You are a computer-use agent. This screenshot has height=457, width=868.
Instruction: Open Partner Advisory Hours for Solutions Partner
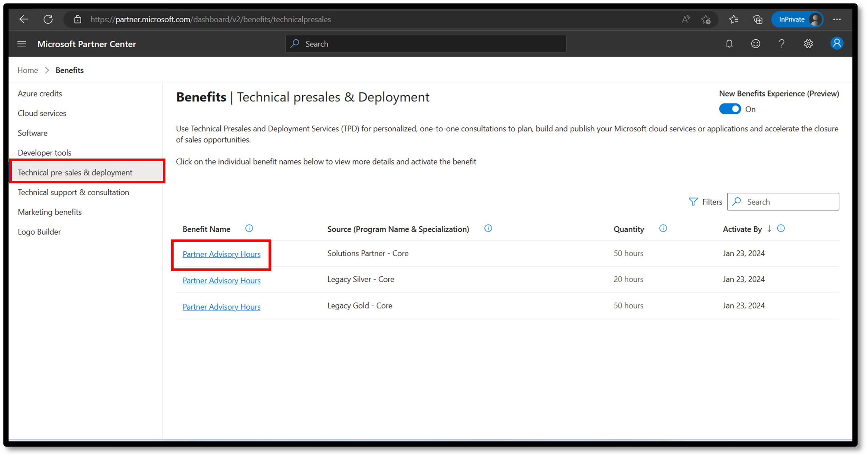point(221,254)
